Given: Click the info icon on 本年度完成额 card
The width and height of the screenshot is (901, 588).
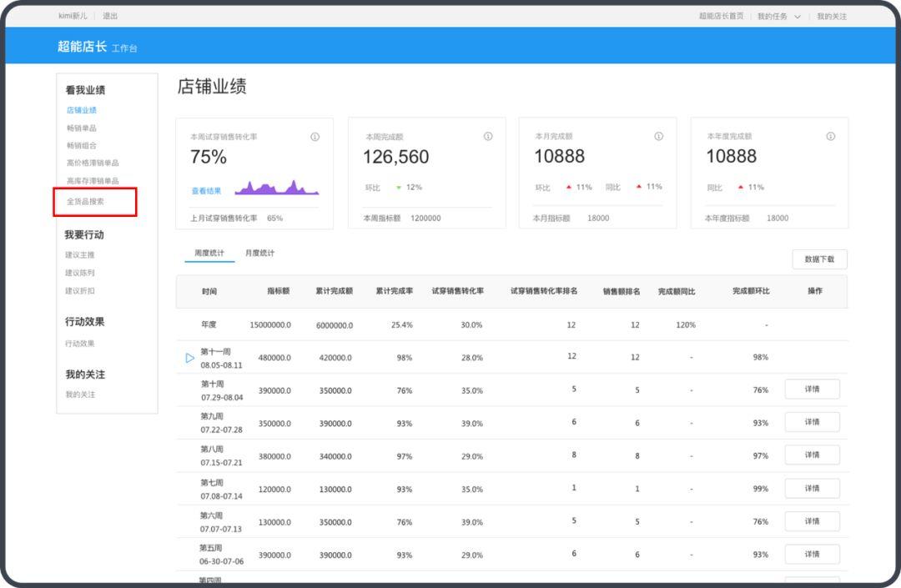Looking at the screenshot, I should [830, 137].
